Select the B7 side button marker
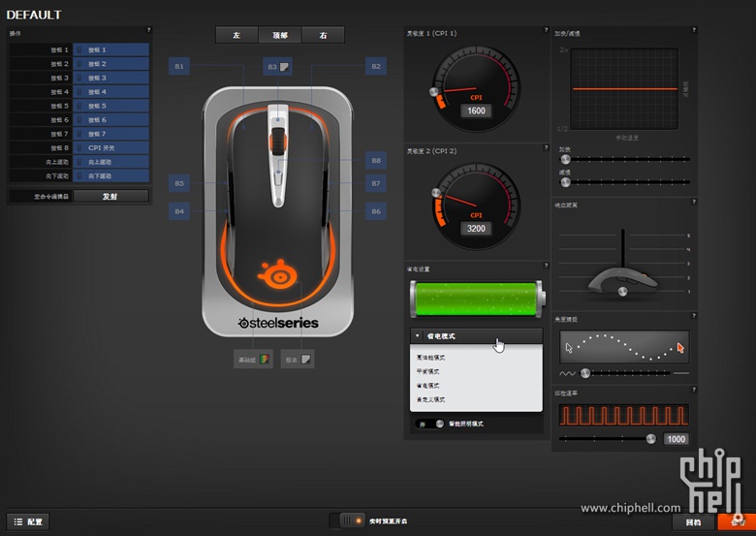This screenshot has width=756, height=536. click(376, 183)
